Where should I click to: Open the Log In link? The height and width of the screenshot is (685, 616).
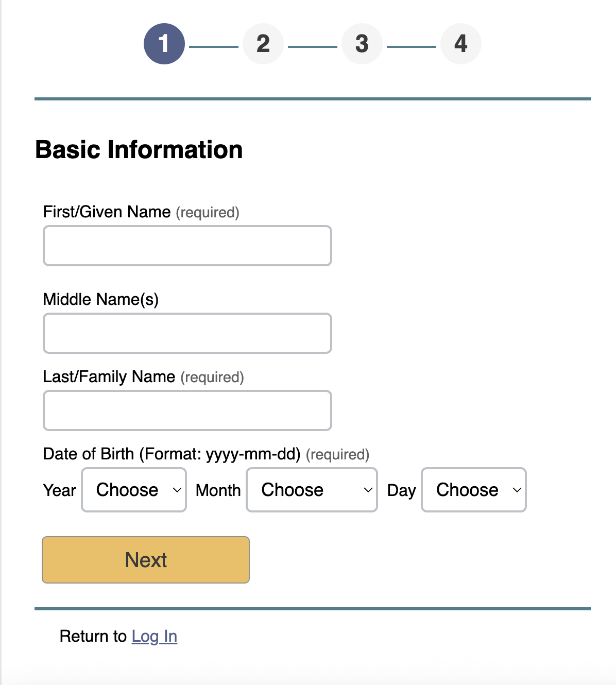[155, 636]
